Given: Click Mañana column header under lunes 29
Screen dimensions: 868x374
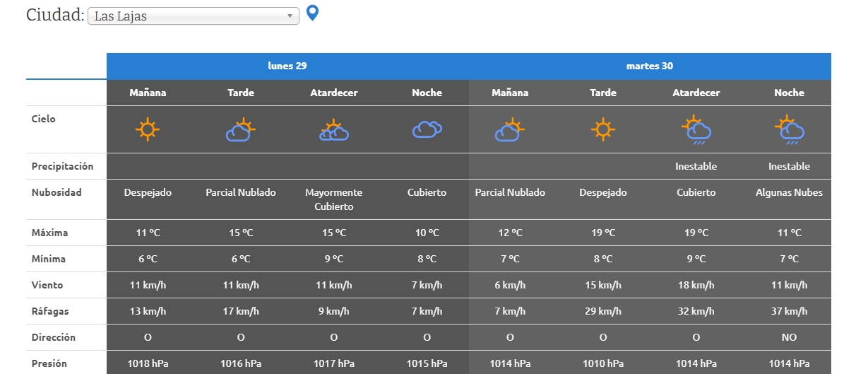Looking at the screenshot, I should click(x=148, y=93).
